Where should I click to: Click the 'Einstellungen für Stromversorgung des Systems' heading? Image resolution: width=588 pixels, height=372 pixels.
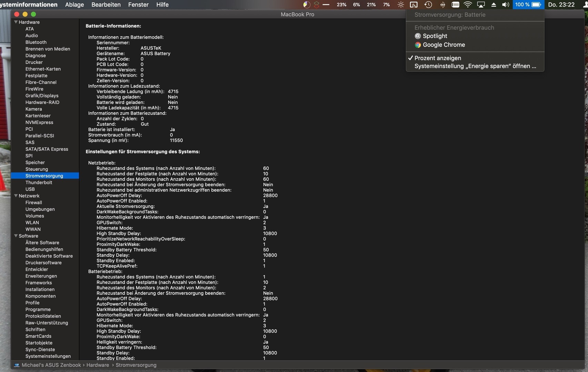(143, 152)
